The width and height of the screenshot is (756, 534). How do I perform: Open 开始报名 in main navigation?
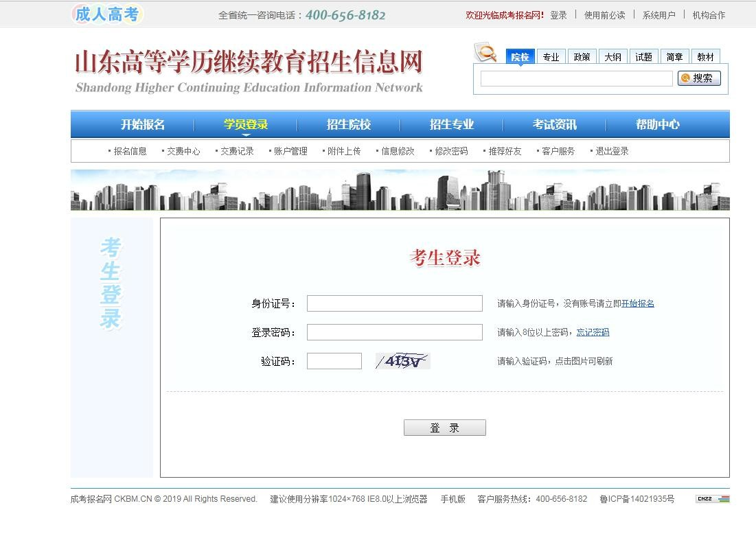coord(143,124)
